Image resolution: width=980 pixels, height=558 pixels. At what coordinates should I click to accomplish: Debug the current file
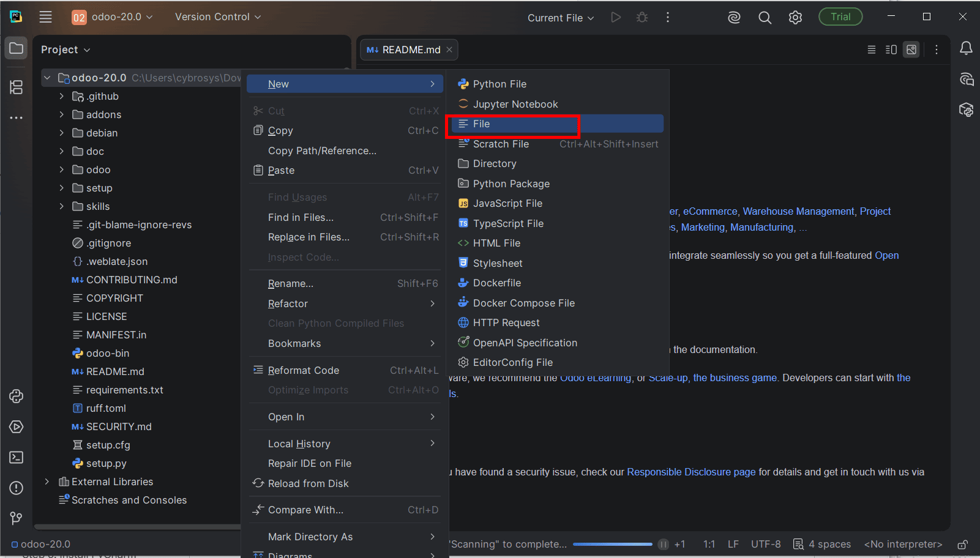coord(642,17)
